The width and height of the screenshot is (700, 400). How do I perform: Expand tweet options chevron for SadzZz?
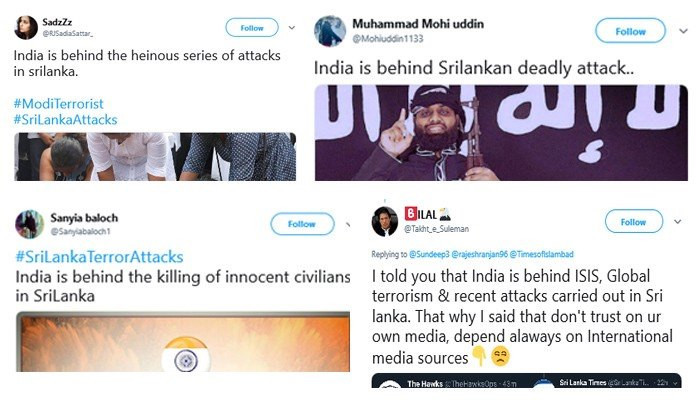coord(292,28)
